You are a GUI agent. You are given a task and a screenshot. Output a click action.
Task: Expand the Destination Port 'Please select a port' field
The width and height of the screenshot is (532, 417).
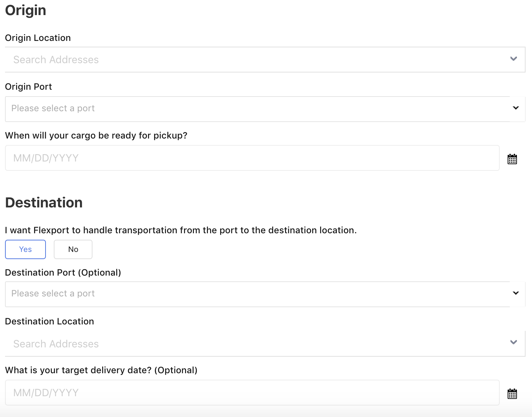(x=251, y=294)
